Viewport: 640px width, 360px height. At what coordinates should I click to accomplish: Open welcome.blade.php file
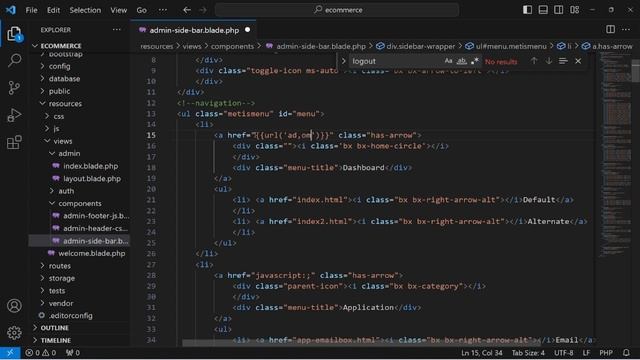[91, 253]
